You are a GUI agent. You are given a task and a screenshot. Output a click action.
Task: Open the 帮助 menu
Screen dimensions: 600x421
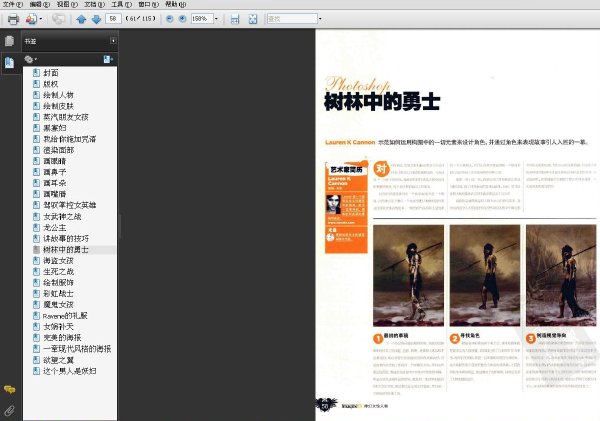point(176,4)
